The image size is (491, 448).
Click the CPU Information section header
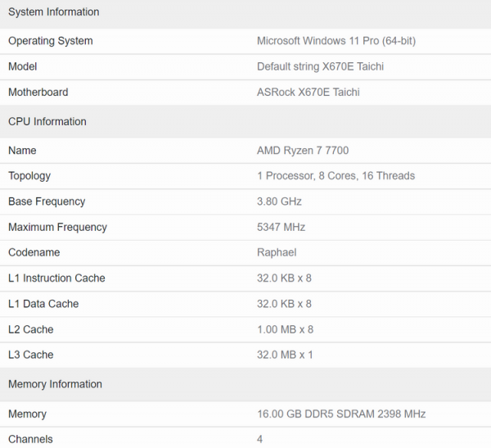click(x=47, y=122)
